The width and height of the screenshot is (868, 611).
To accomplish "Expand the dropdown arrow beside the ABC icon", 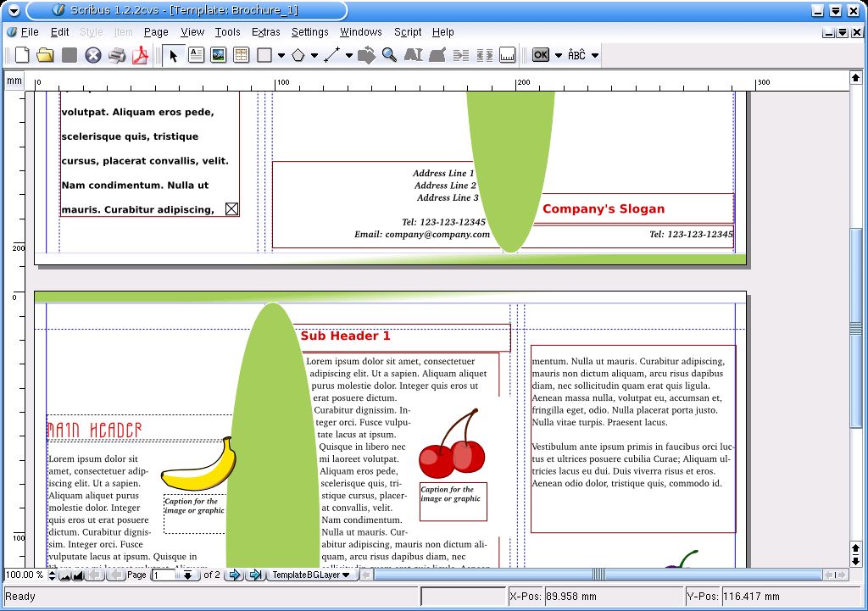I will pos(594,55).
